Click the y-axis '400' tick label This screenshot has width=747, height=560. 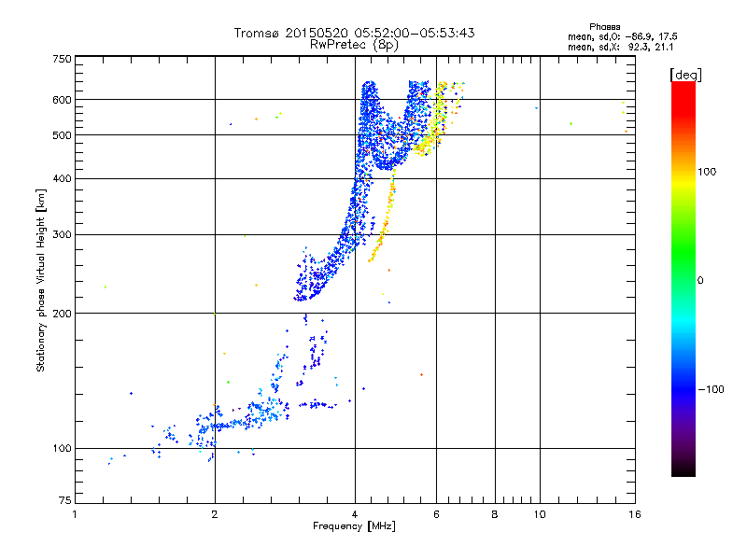[62, 178]
